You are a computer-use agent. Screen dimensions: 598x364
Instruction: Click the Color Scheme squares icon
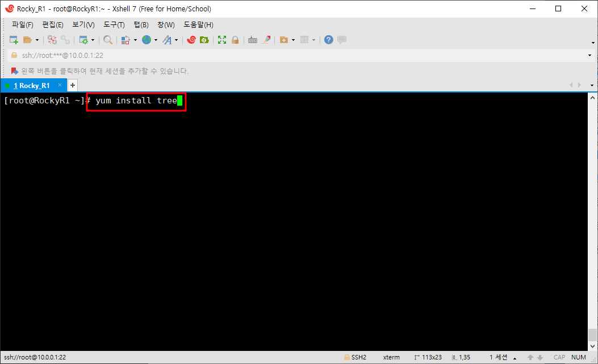coord(126,40)
